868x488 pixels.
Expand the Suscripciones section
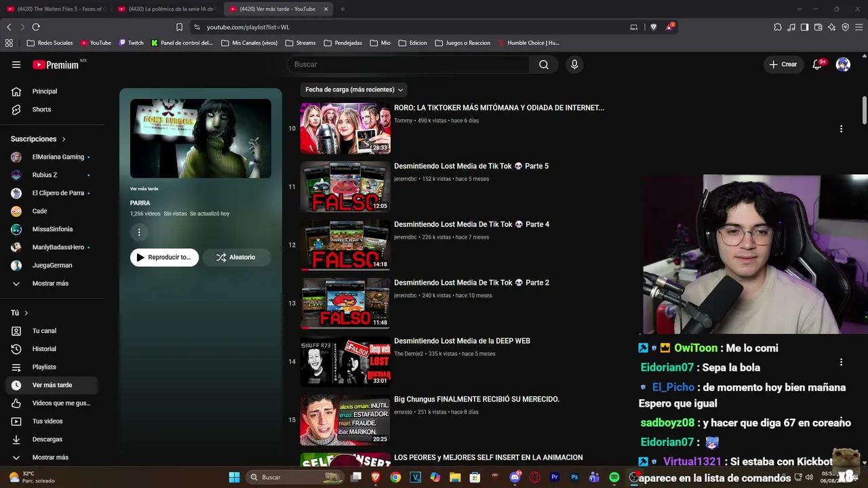click(x=38, y=139)
